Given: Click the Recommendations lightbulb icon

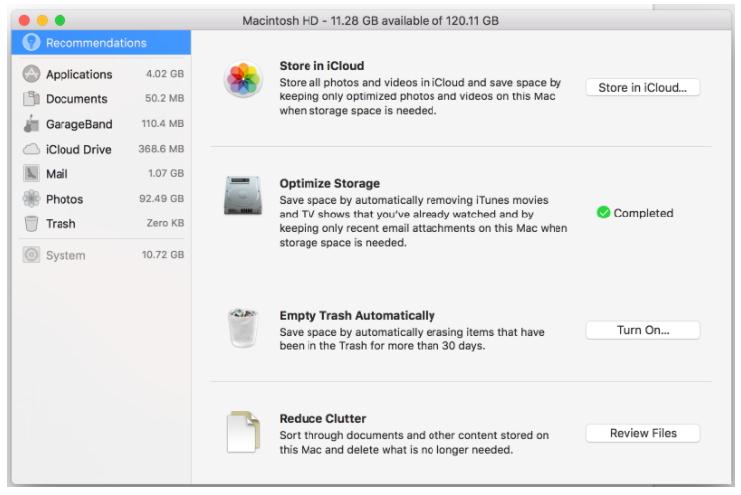Looking at the screenshot, I should click(x=31, y=43).
